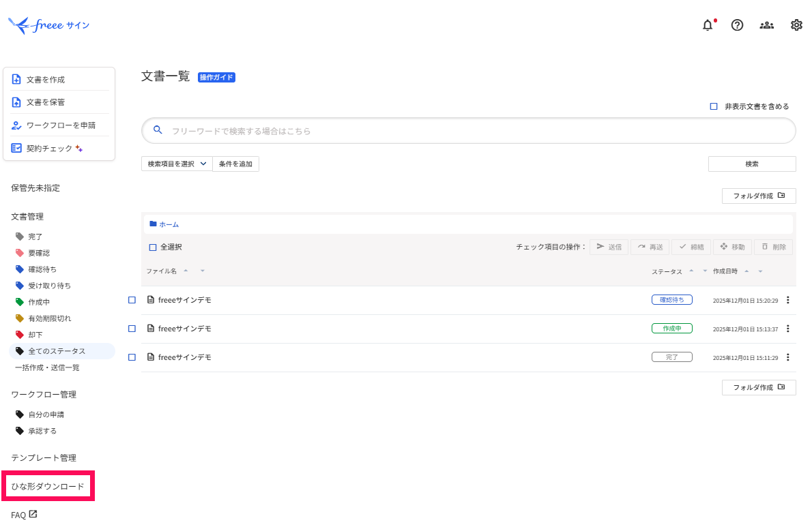This screenshot has height=527, width=812.
Task: Open the FAQ link
Action: [18, 515]
